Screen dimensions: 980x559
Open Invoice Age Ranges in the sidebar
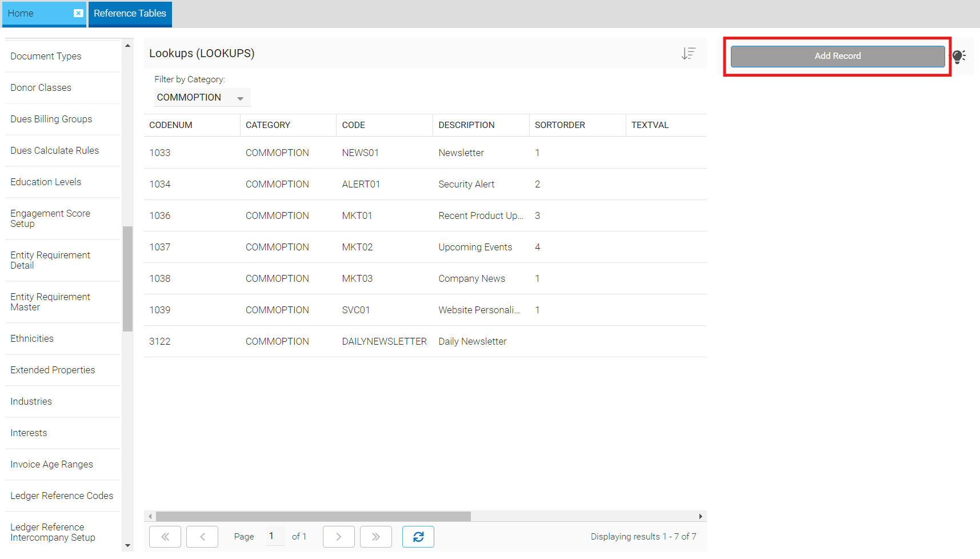(63, 464)
